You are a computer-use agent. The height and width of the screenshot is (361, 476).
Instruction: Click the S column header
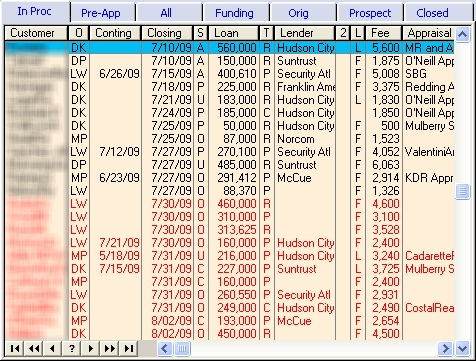200,33
